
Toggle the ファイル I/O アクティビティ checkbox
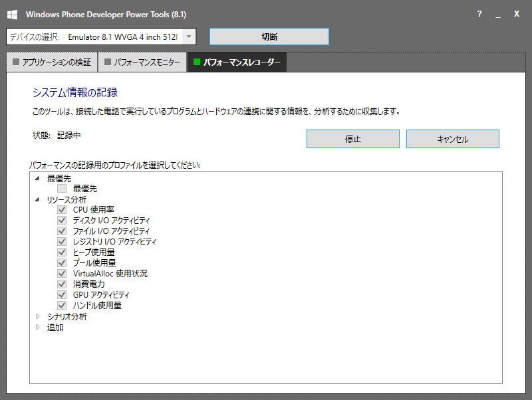62,231
